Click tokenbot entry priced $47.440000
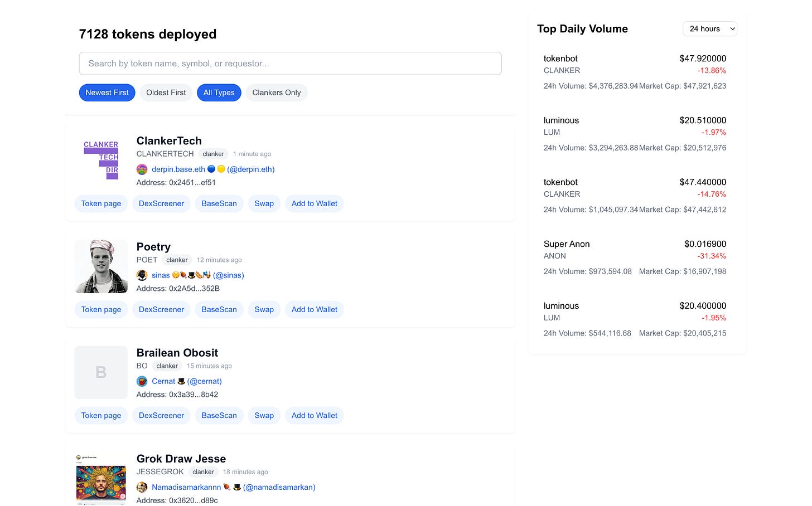Screen dimensions: 812x506 click(x=635, y=196)
